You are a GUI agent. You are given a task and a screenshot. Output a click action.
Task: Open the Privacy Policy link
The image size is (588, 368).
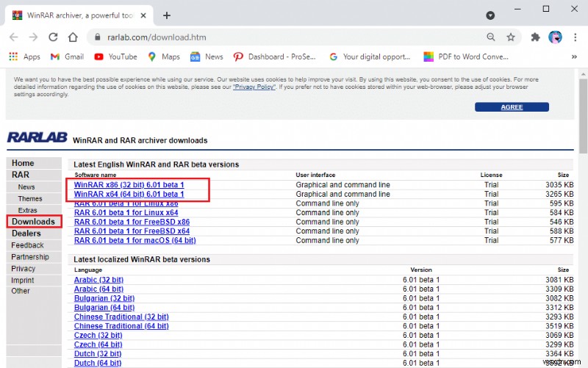[x=254, y=87]
